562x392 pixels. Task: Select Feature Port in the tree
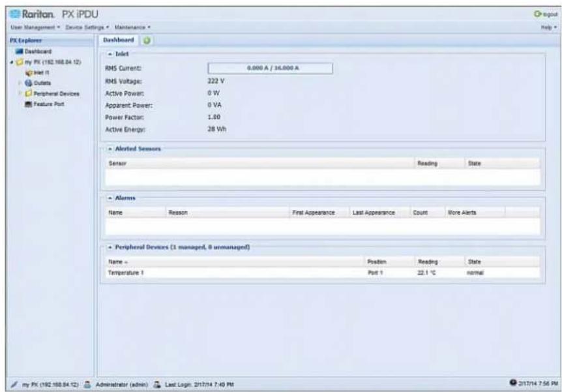pos(49,104)
